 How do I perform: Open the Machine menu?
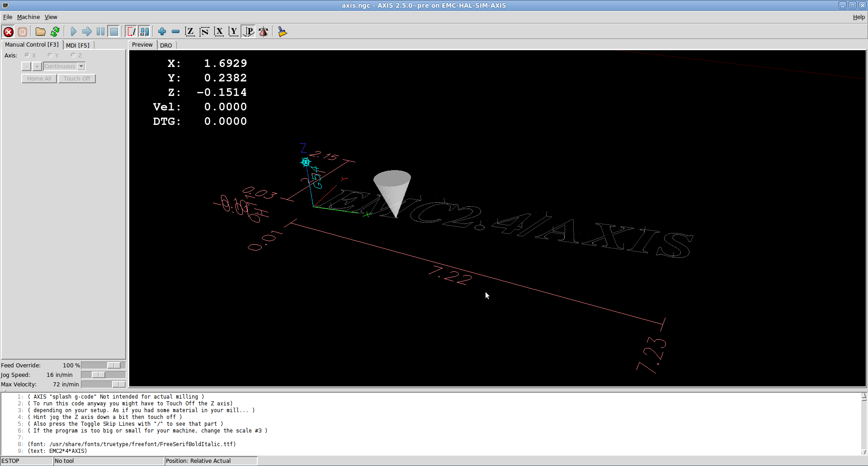28,17
